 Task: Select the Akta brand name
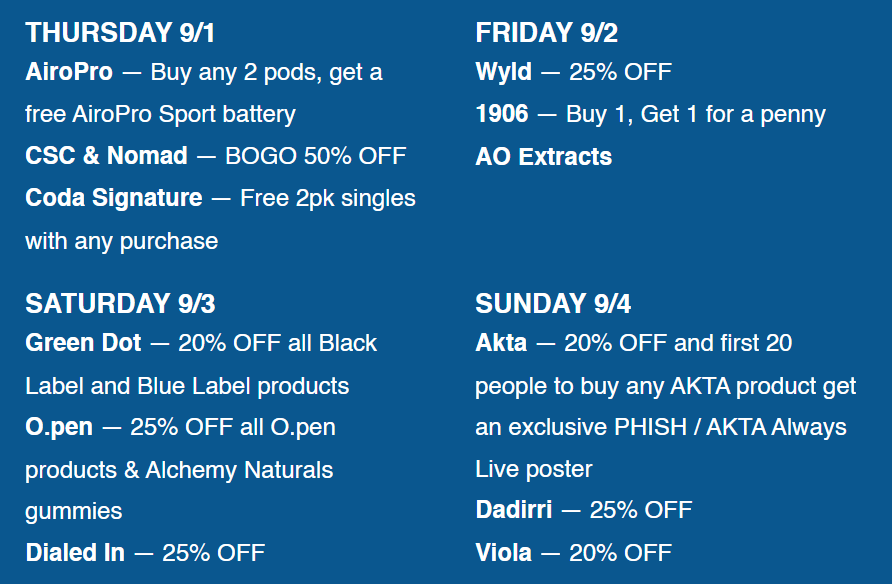click(x=501, y=343)
